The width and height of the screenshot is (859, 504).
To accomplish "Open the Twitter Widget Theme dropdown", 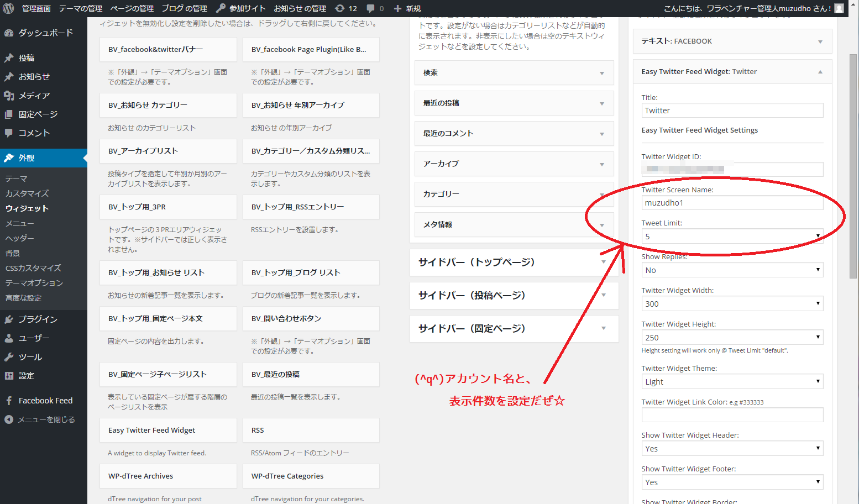I will click(732, 381).
